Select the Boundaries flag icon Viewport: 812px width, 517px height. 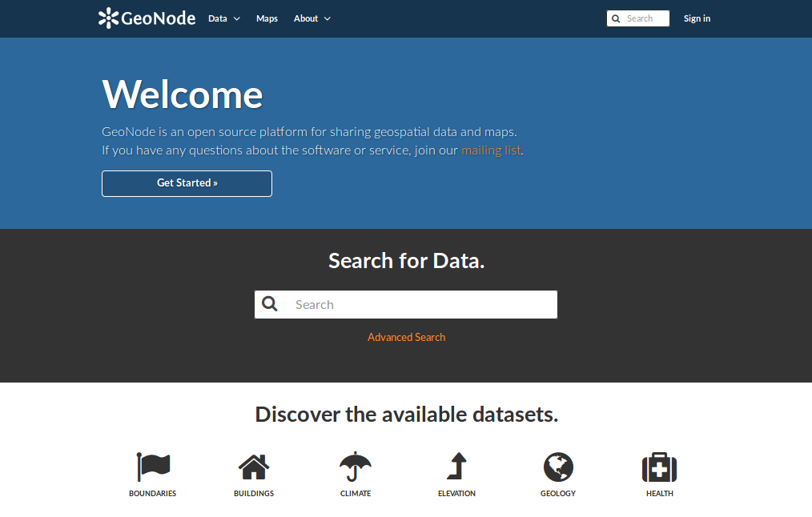[x=153, y=467]
